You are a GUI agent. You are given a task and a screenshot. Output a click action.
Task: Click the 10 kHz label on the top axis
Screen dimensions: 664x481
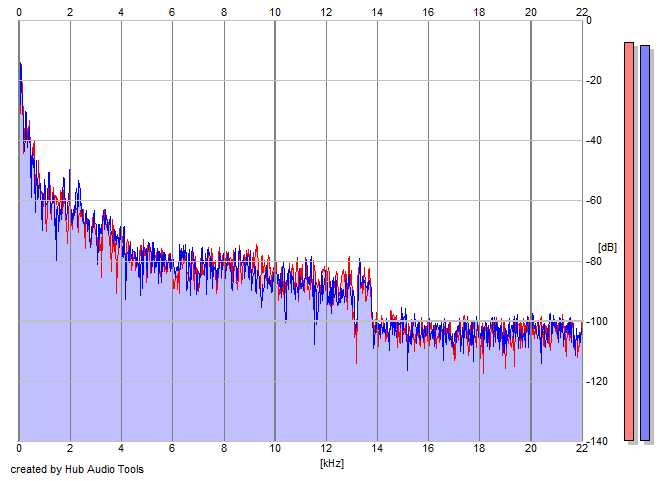pyautogui.click(x=275, y=12)
